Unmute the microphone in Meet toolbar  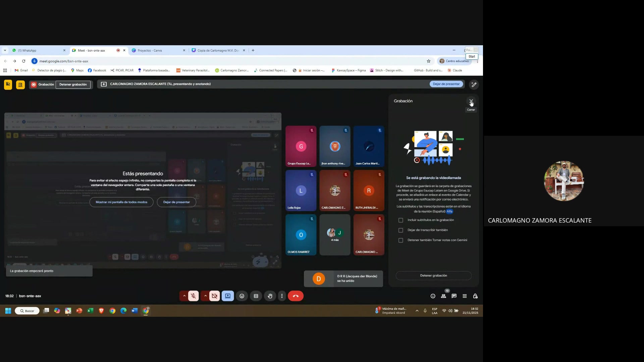click(x=193, y=296)
